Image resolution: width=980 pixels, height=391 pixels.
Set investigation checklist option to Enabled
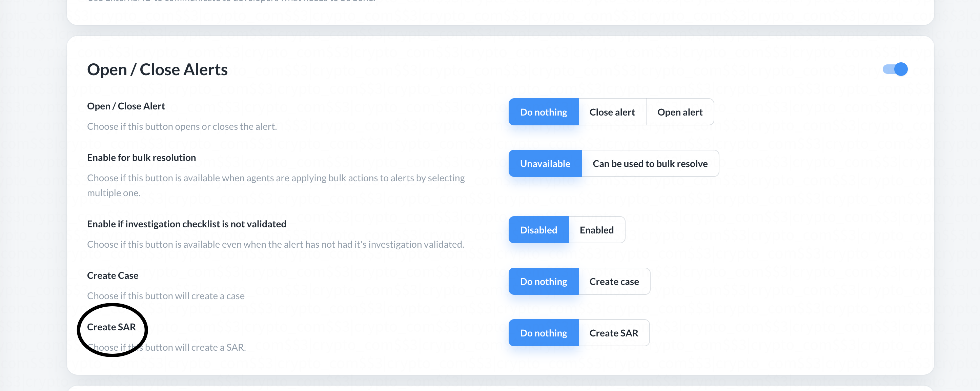click(596, 230)
